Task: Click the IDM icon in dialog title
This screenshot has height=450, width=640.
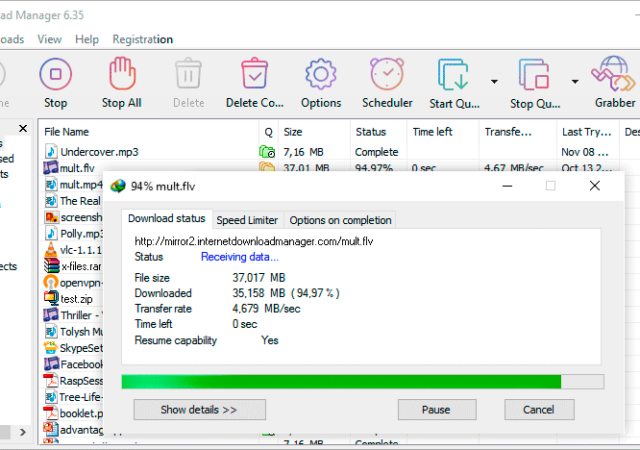Action: (118, 186)
